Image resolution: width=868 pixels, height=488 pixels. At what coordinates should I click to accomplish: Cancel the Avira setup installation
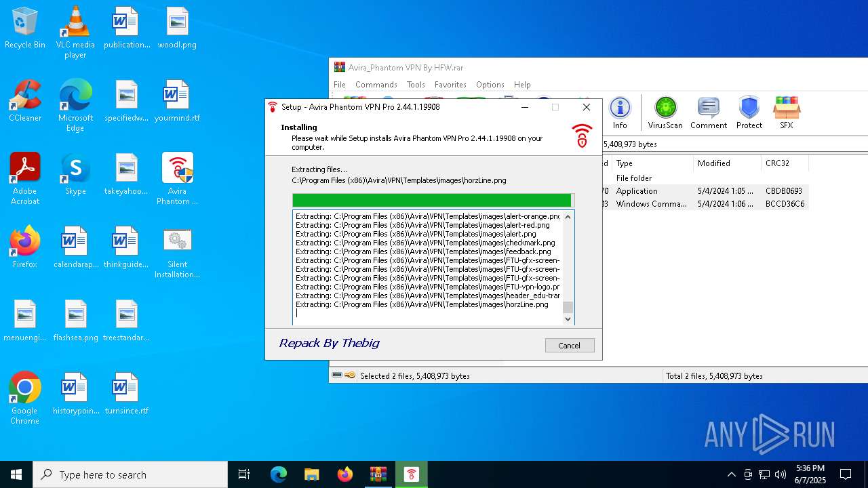(x=570, y=345)
